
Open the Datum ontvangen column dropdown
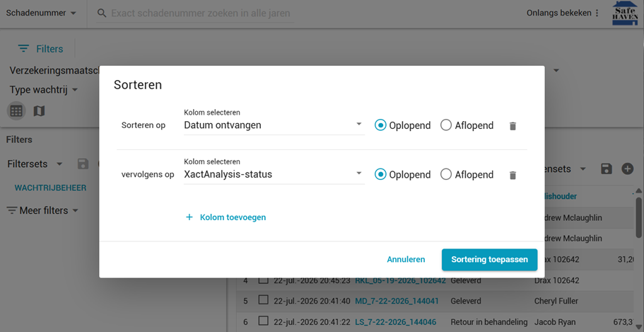click(x=274, y=125)
